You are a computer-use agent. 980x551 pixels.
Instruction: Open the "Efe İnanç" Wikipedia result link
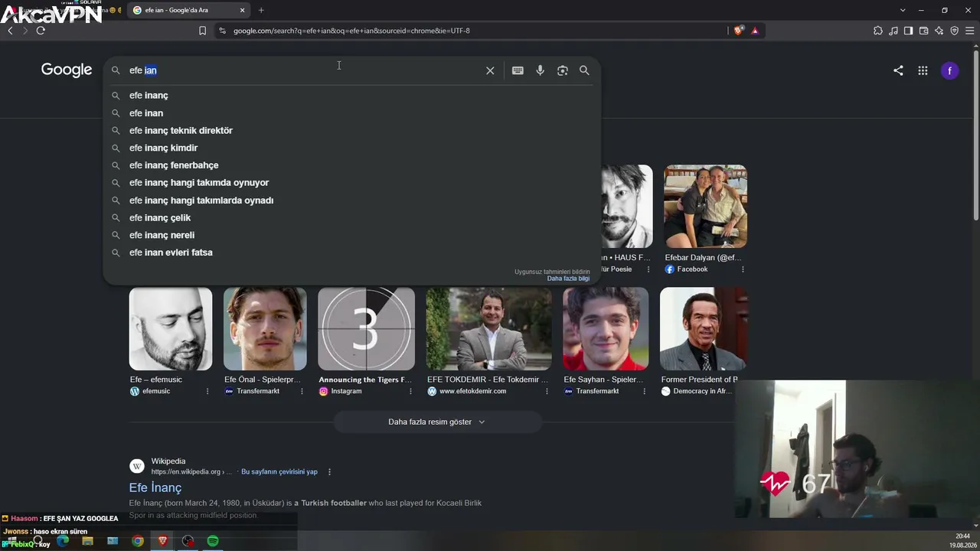(155, 487)
